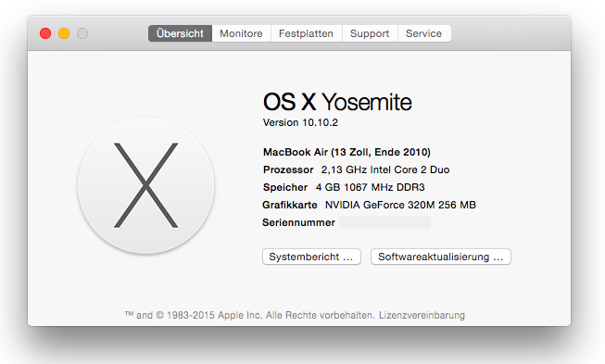Viewport: 605px width, 364px height.
Task: Open the Lizenzvereinbarung link
Action: pyautogui.click(x=422, y=316)
